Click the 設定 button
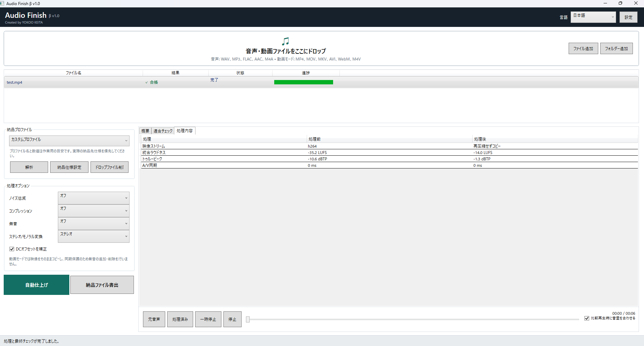Viewport: 644px width, 346px height. pos(629,17)
